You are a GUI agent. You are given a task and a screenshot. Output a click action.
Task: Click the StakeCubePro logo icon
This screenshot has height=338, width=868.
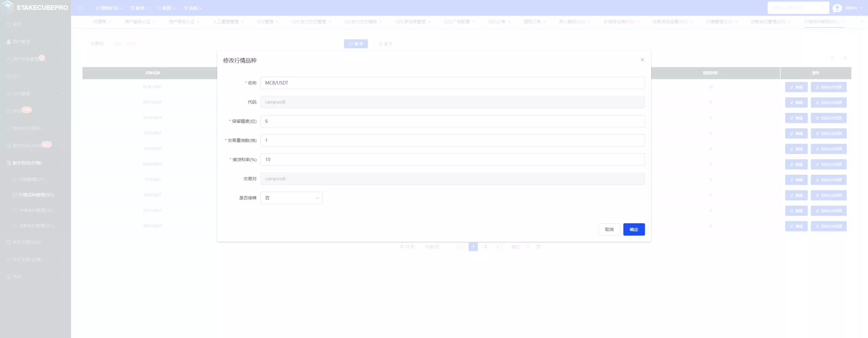click(x=7, y=7)
